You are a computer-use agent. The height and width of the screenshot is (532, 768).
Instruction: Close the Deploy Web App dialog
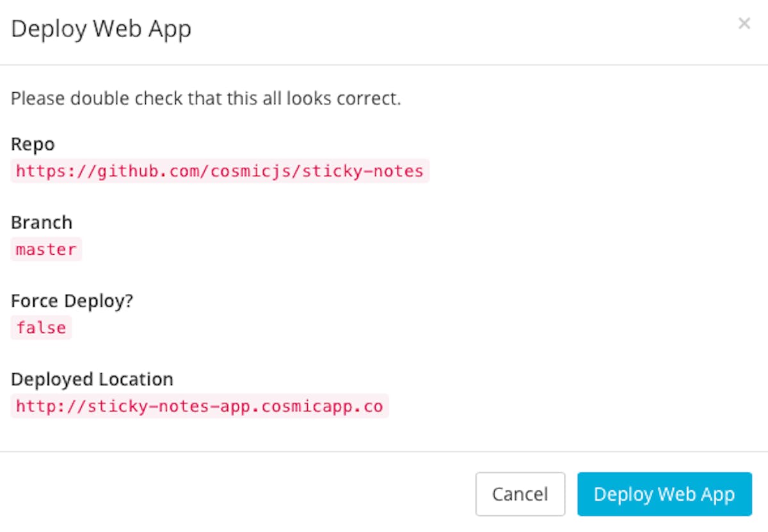point(744,24)
